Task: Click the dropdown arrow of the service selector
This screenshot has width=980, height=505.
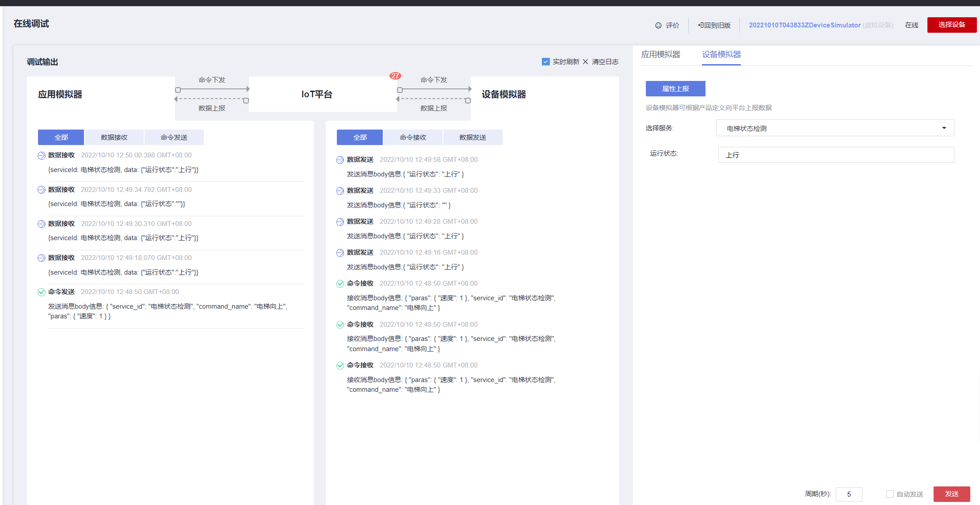Action: coord(944,128)
